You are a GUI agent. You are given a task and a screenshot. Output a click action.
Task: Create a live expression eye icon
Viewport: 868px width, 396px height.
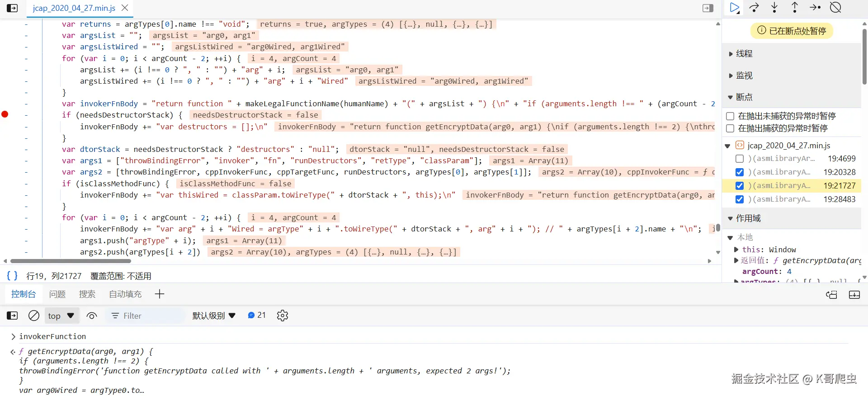(x=92, y=316)
